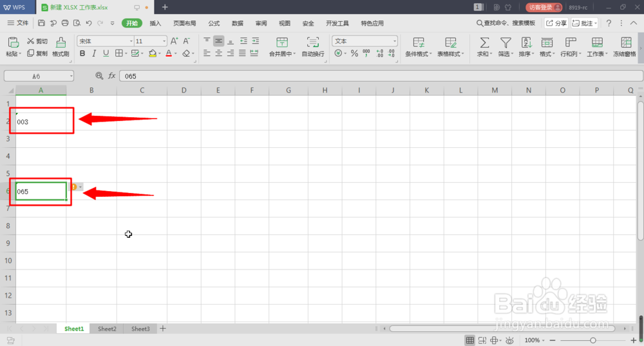Undo the last action

click(89, 23)
